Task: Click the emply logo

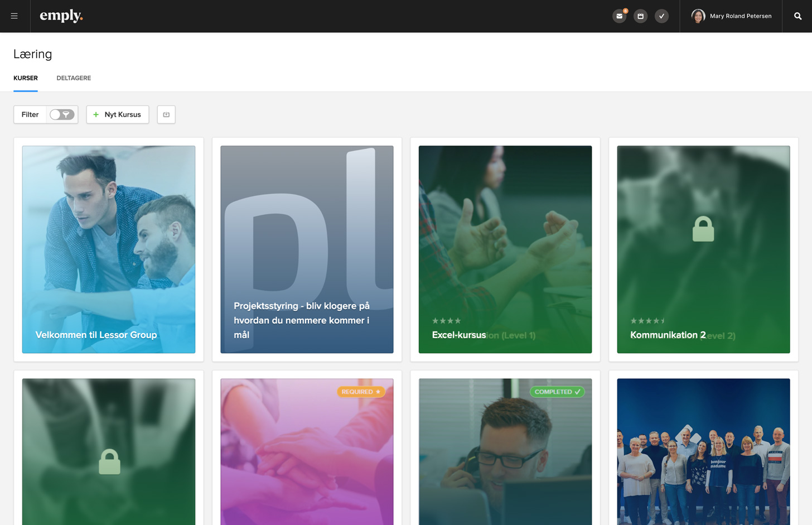Action: [x=61, y=16]
